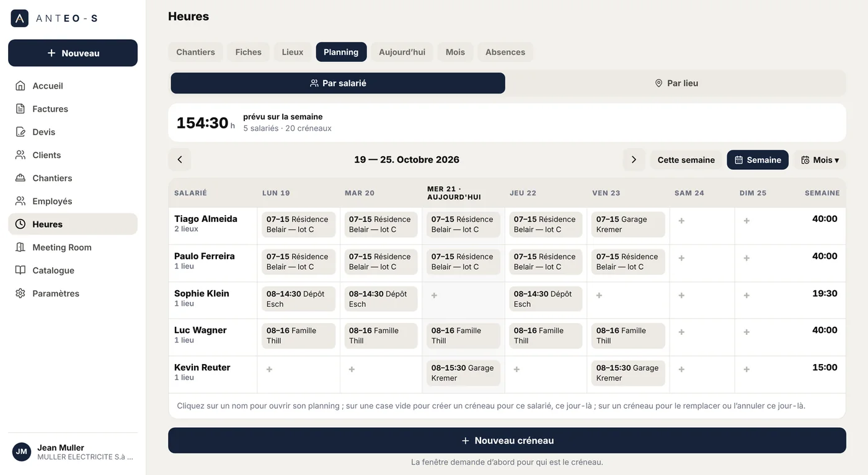The height and width of the screenshot is (475, 868).
Task: Add slot for Kevin Reuter on Thursday 22
Action: [x=516, y=369]
